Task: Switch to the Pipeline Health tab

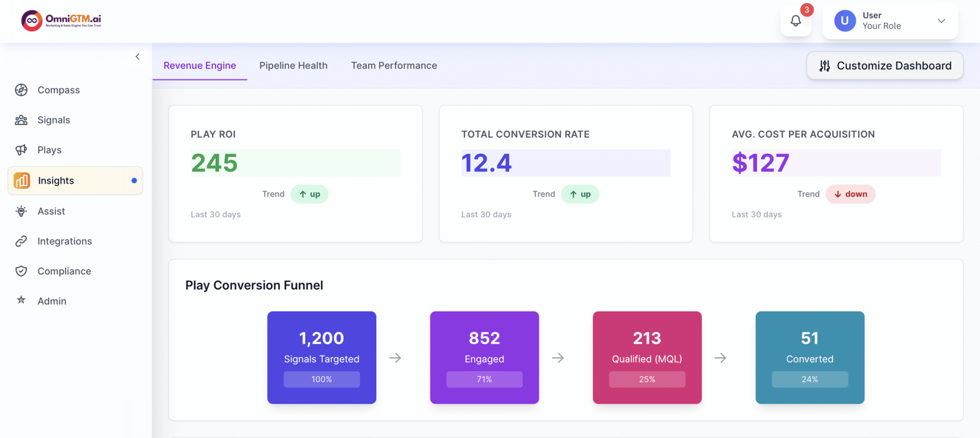Action: coord(293,66)
